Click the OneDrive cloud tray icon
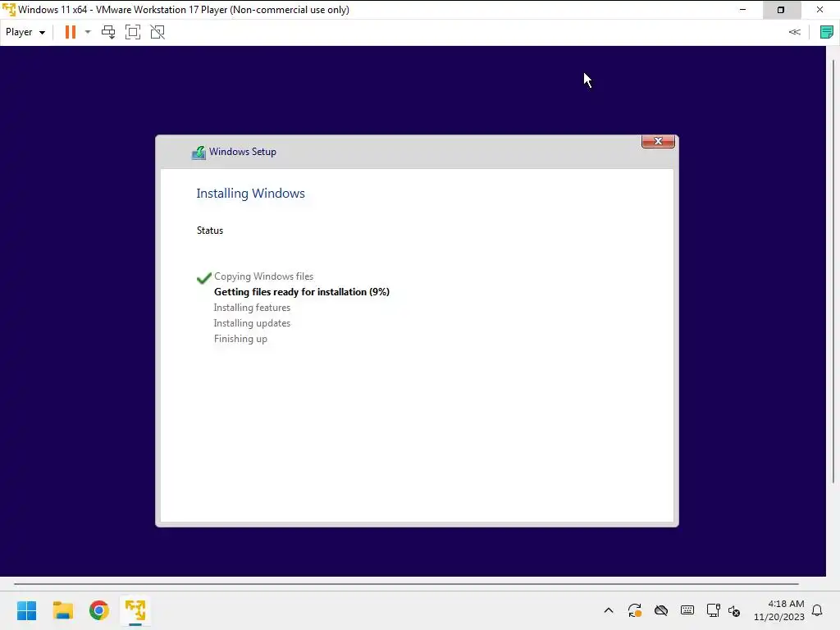This screenshot has height=630, width=840. coord(661,610)
